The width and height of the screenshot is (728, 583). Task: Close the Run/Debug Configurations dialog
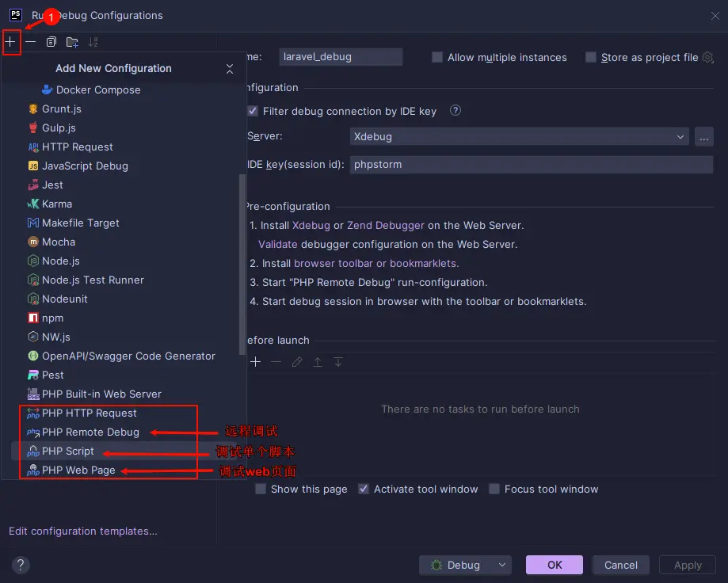click(x=715, y=16)
